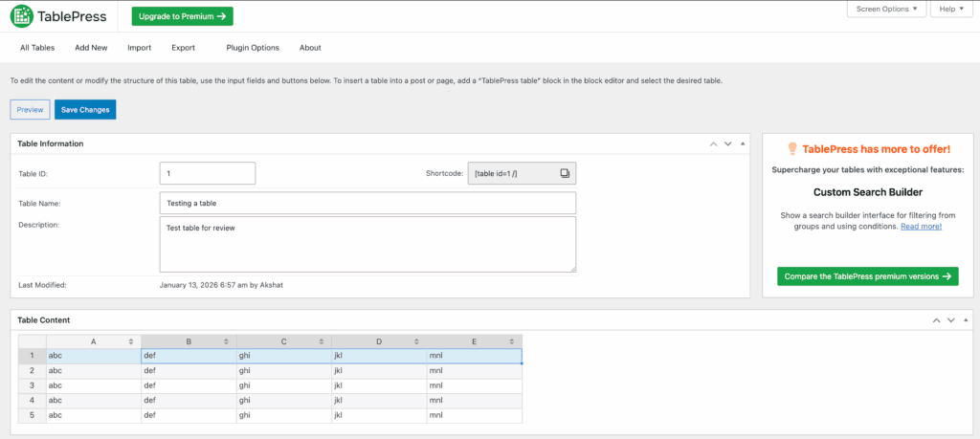Click inside the Description textarea
This screenshot has width=980, height=439.
coord(367,244)
